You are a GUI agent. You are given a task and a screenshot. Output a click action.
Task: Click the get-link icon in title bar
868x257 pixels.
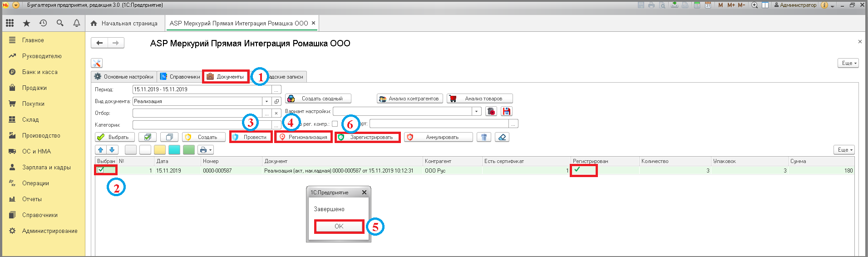click(x=675, y=5)
